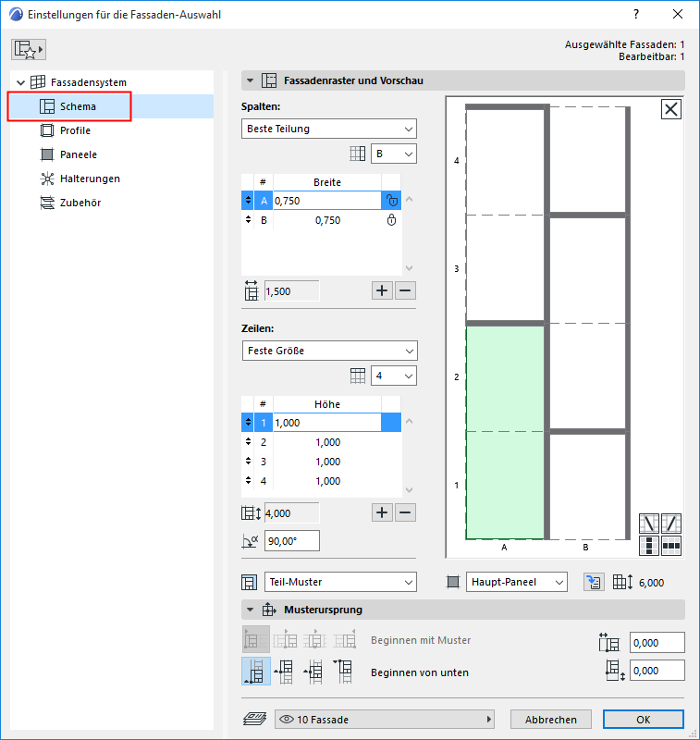This screenshot has width=700, height=740.
Task: Move row 2 using its reorder arrows
Action: coord(248,442)
